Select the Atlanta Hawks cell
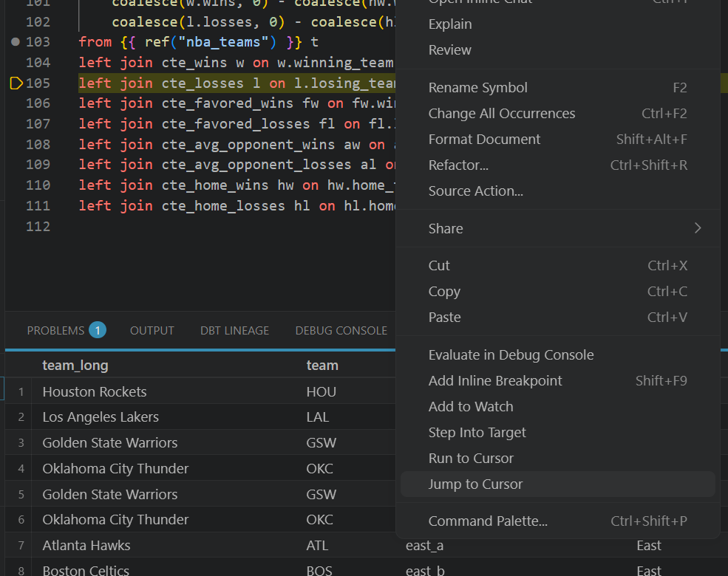The width and height of the screenshot is (728, 576). click(x=86, y=546)
